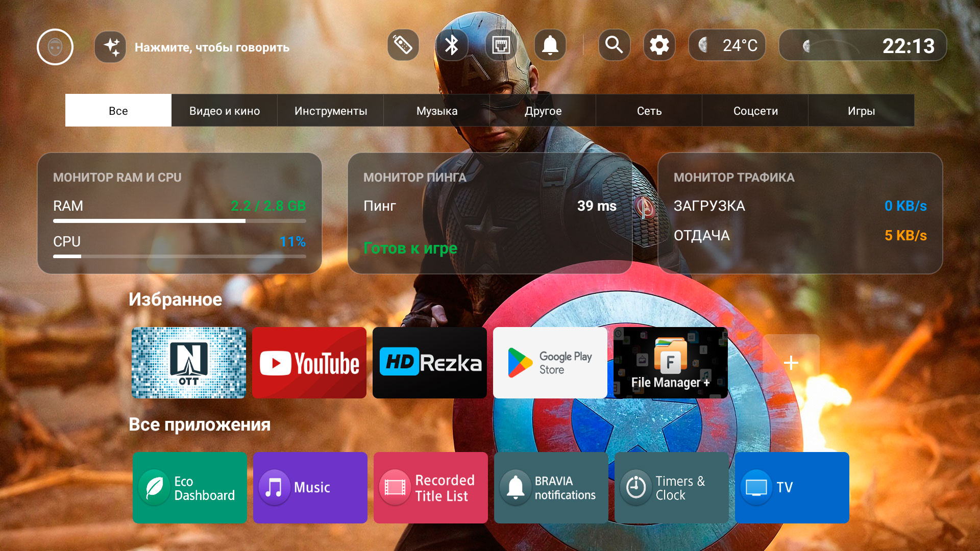The width and height of the screenshot is (980, 551).
Task: Open the Монитор пинга widget
Action: coord(490,213)
